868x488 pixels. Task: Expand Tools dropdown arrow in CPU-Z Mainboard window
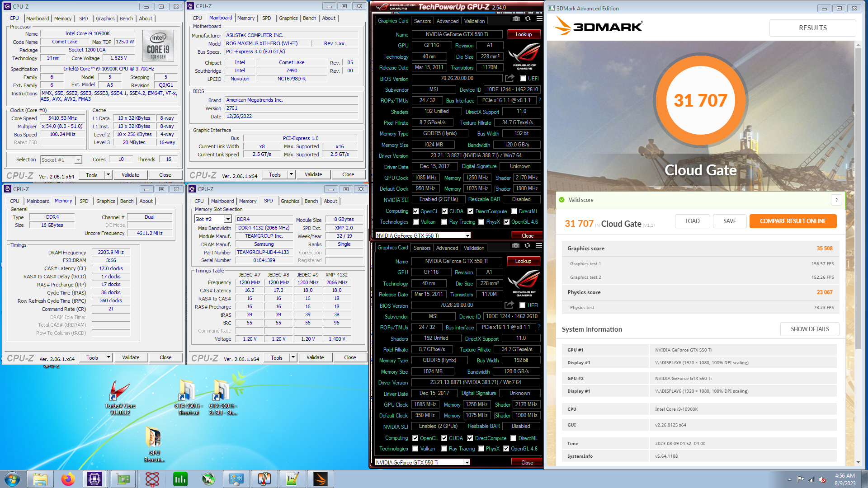291,174
